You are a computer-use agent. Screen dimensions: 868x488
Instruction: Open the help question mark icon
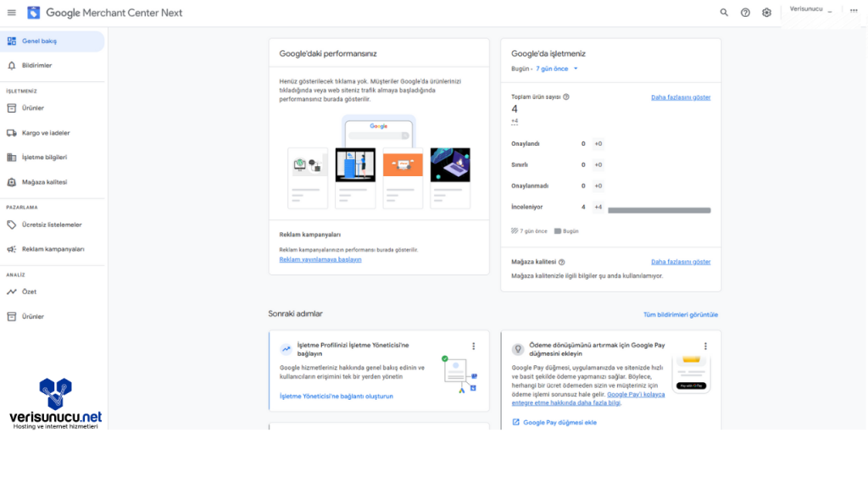(746, 12)
